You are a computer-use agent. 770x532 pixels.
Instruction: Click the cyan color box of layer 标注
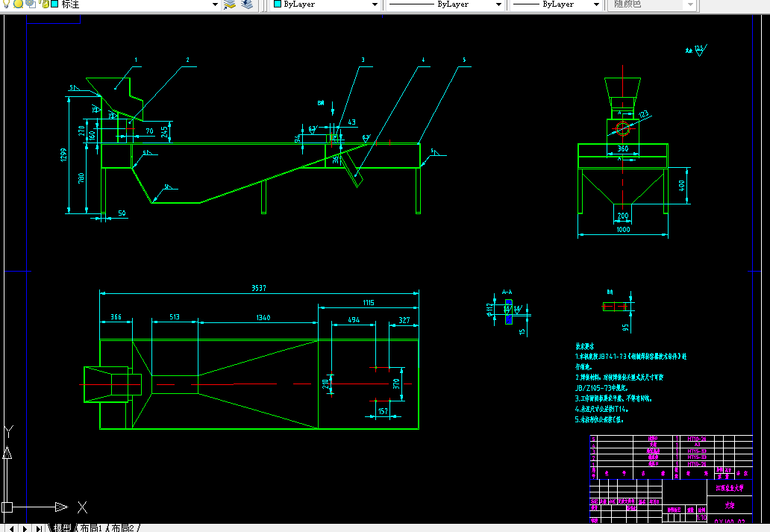point(54,4)
